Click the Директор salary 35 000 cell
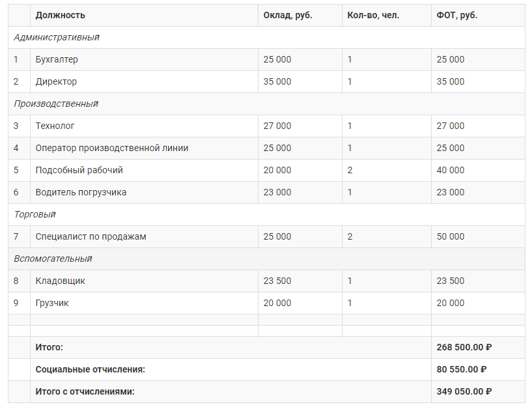Viewport: 532px width, 407px height. click(x=300, y=82)
